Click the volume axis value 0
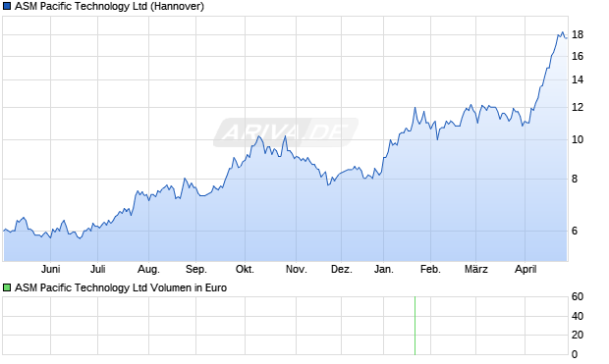This screenshot has height=364, width=609. point(575,354)
